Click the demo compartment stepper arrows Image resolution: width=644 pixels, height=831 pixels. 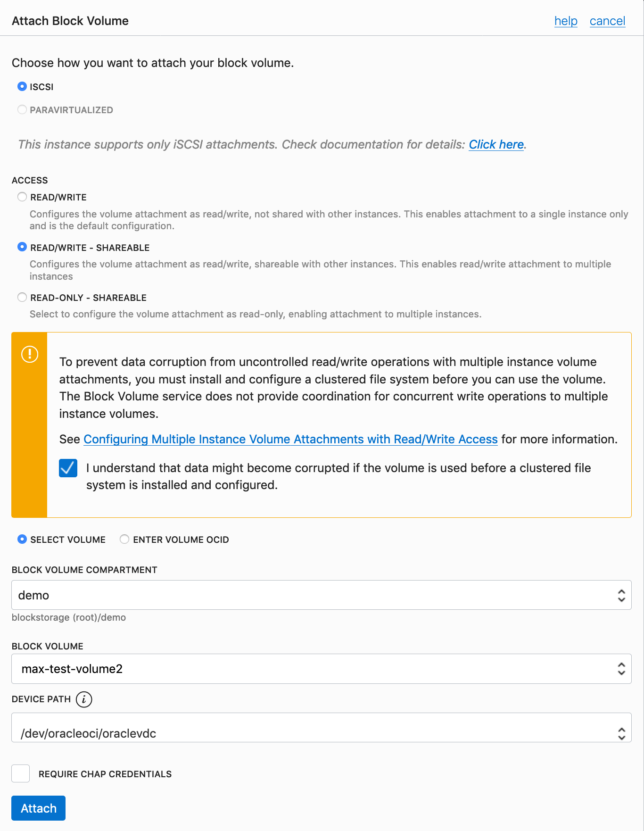(621, 595)
